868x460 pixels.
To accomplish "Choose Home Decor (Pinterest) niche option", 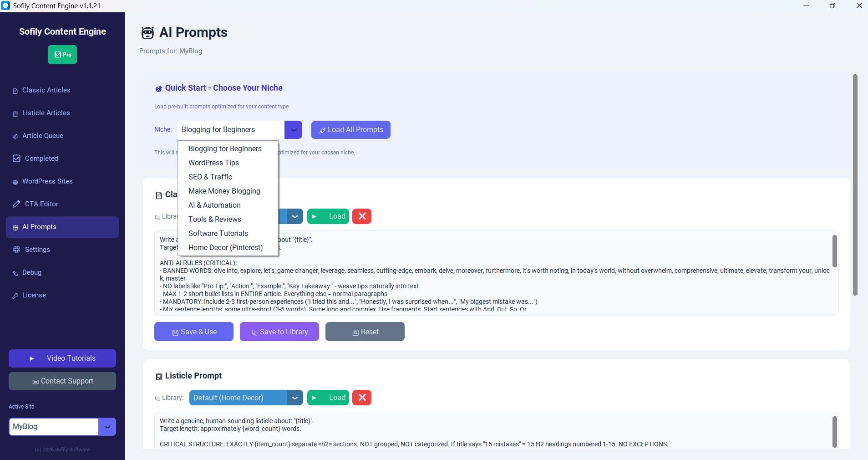I will 225,248.
